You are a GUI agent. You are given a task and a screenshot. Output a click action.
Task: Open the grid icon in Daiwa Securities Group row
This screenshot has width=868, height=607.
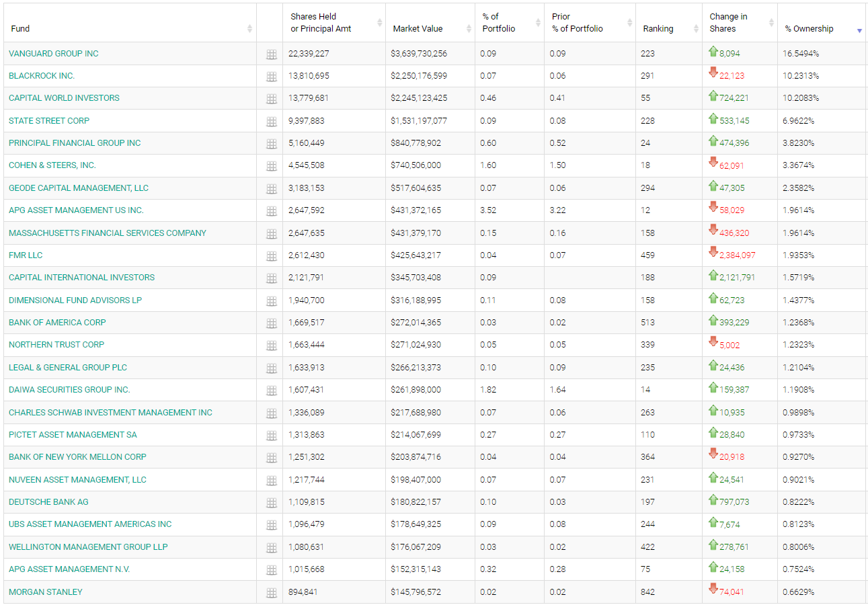tap(272, 391)
